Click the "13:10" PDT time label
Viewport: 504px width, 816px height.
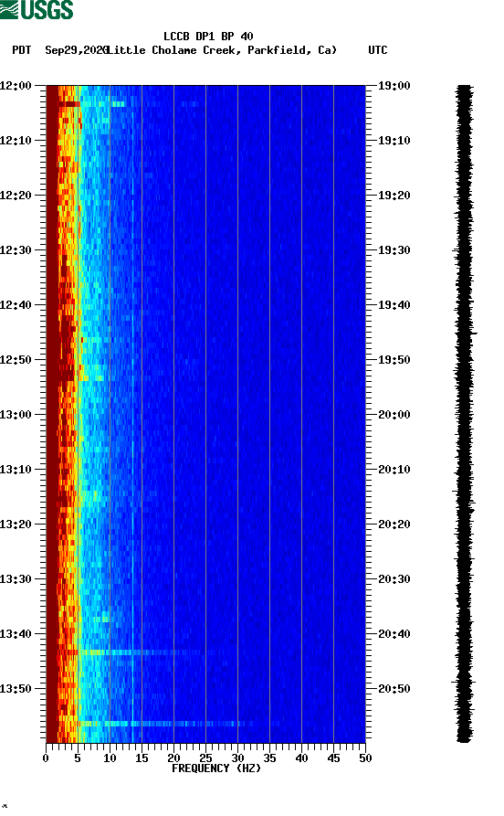tap(16, 470)
